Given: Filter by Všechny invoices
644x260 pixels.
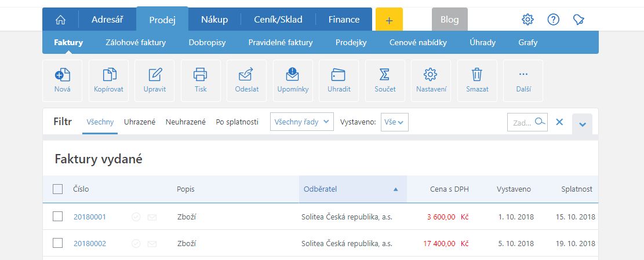Looking at the screenshot, I should (100, 122).
